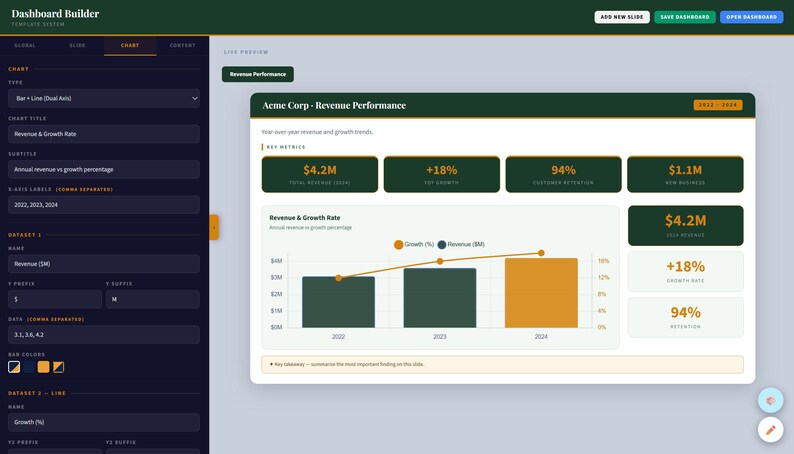
Task: Click the 2023 growth line point
Action: click(440, 261)
